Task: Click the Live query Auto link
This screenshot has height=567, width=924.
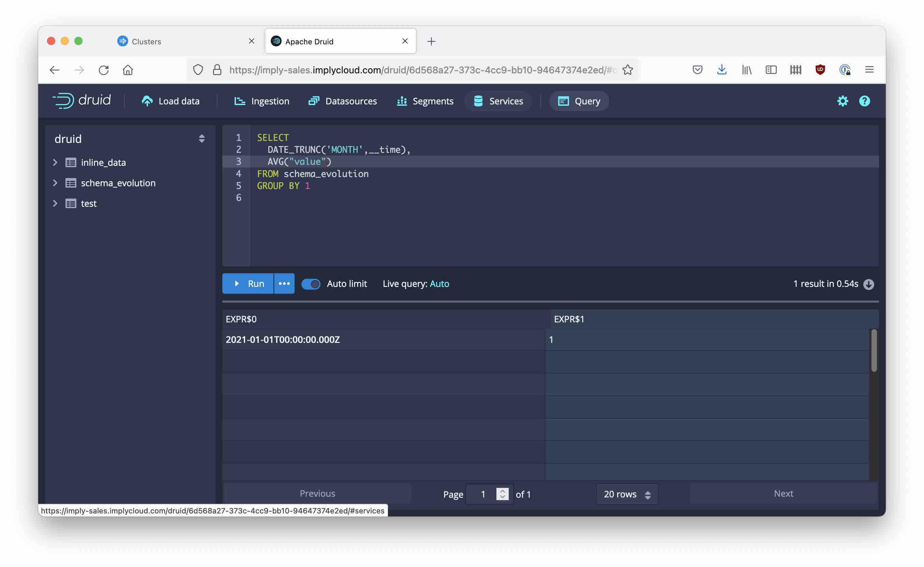Action: (x=439, y=284)
